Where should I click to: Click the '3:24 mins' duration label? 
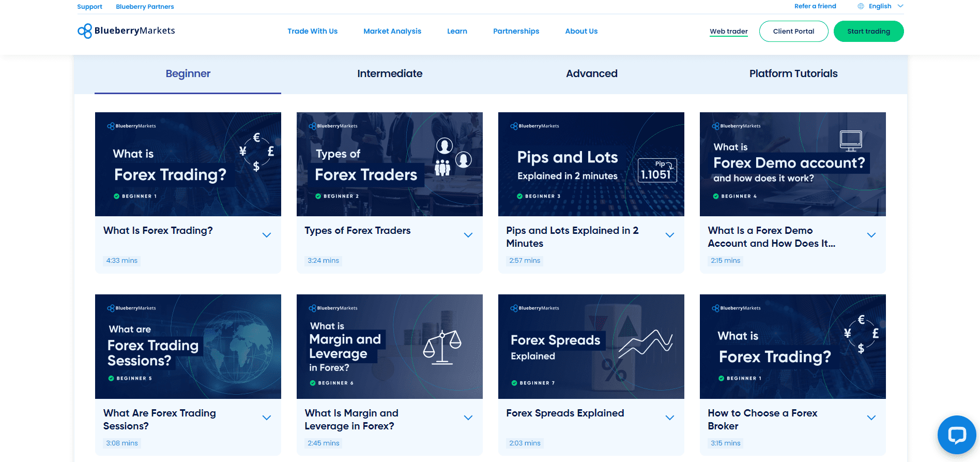pyautogui.click(x=324, y=261)
